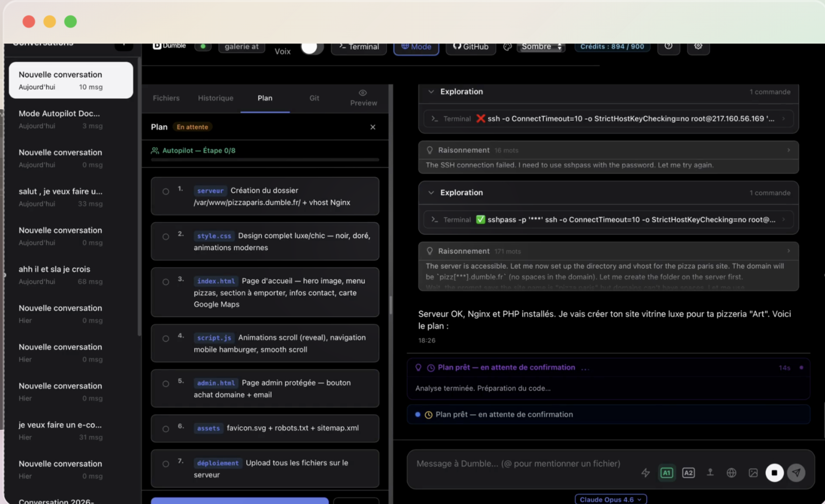Collapse the second Exploration section chevron
The height and width of the screenshot is (504, 825).
click(x=431, y=193)
